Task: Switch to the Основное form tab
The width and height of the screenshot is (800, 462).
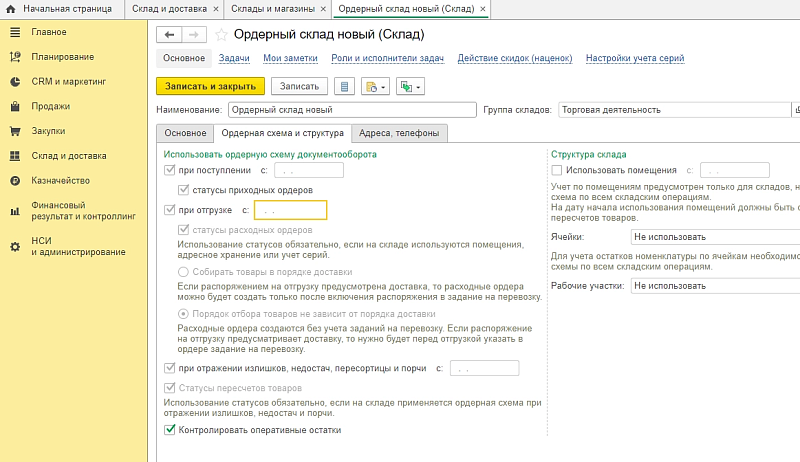Action: 185,133
